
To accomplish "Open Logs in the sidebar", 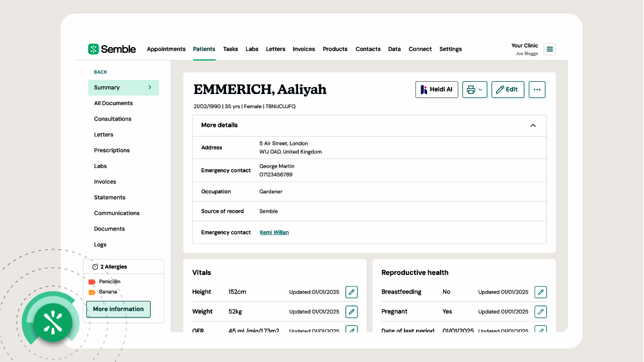I will (100, 245).
